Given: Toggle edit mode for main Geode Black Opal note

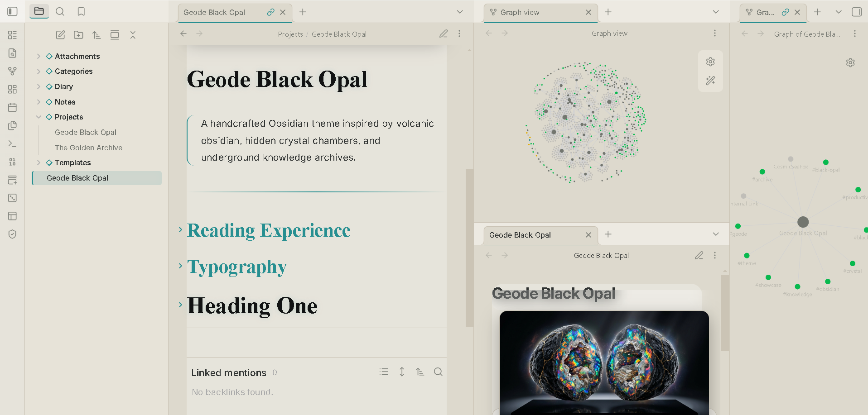Looking at the screenshot, I should pos(444,34).
